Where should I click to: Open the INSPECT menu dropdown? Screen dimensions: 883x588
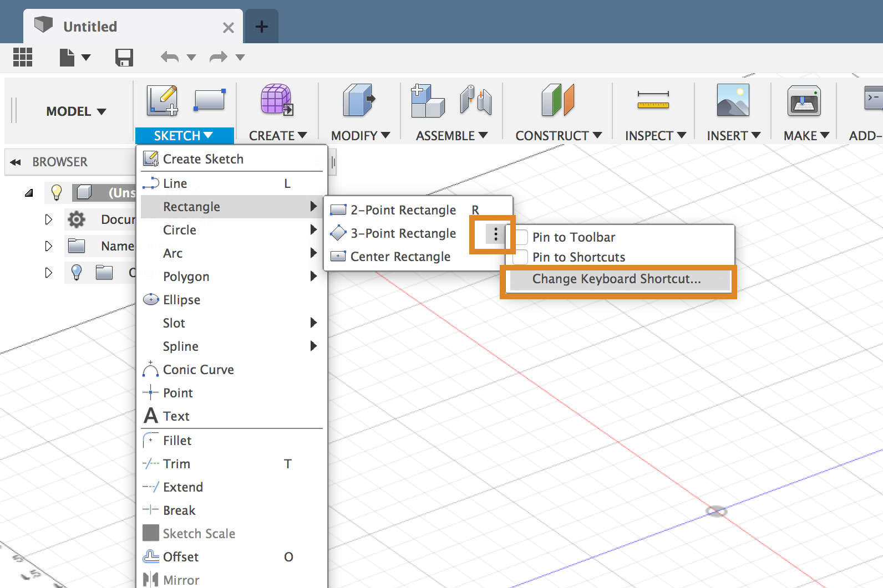tap(656, 136)
